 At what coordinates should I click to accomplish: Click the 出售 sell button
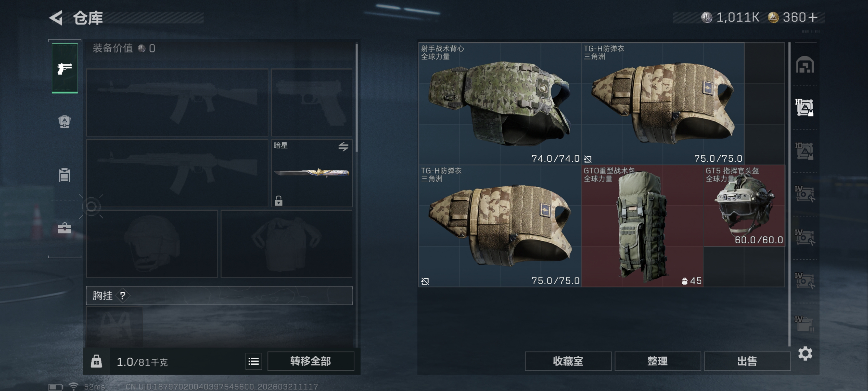pyautogui.click(x=747, y=361)
